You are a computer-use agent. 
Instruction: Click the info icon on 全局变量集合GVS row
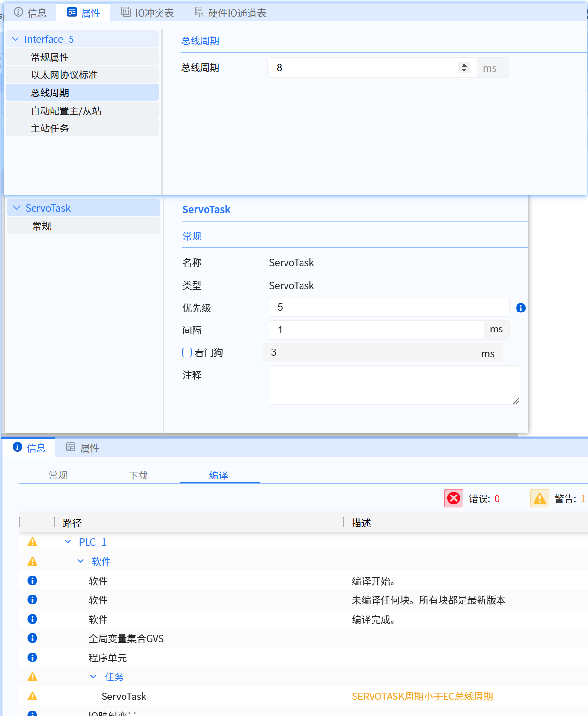[x=33, y=638]
